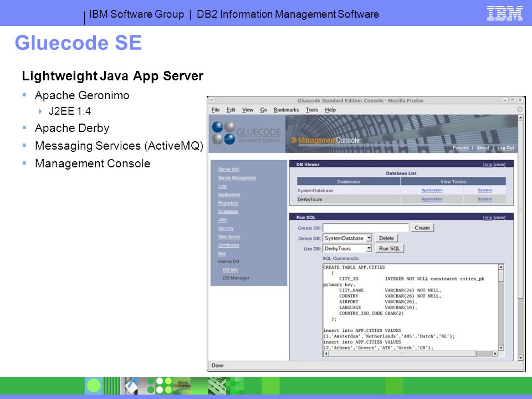Screen dimensions: 532x399
Task: Click SQL textarea scroll right arrow
Action: [x=495, y=354]
